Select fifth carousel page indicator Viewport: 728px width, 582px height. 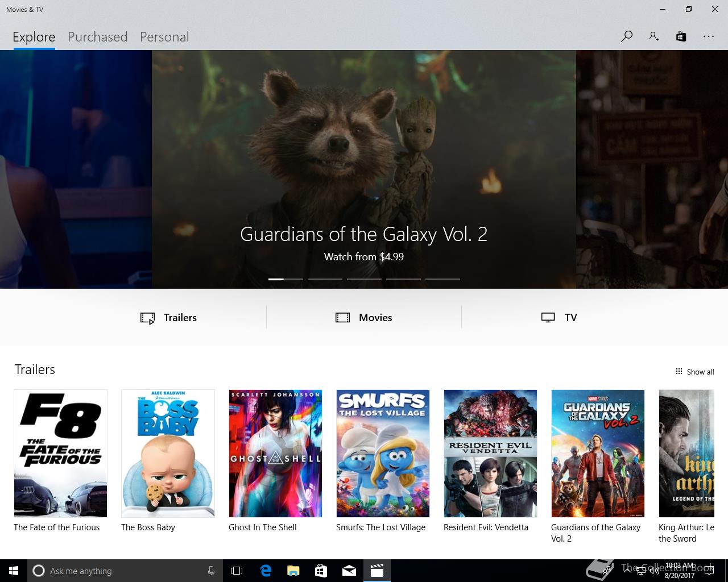click(442, 279)
